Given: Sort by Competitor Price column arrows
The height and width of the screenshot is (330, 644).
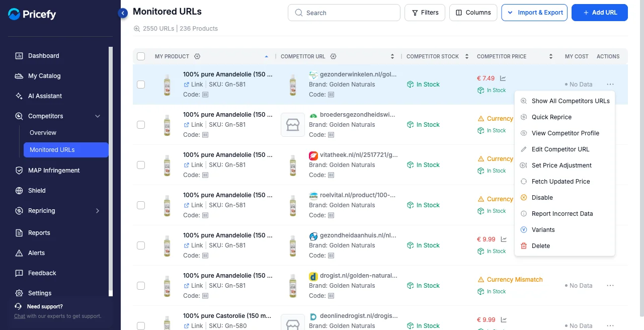Looking at the screenshot, I should point(551,56).
